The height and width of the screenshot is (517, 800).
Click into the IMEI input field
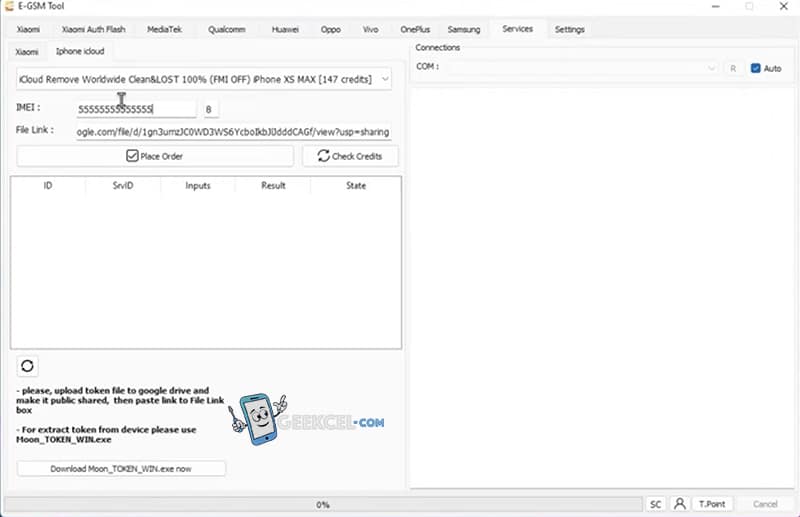pos(136,109)
